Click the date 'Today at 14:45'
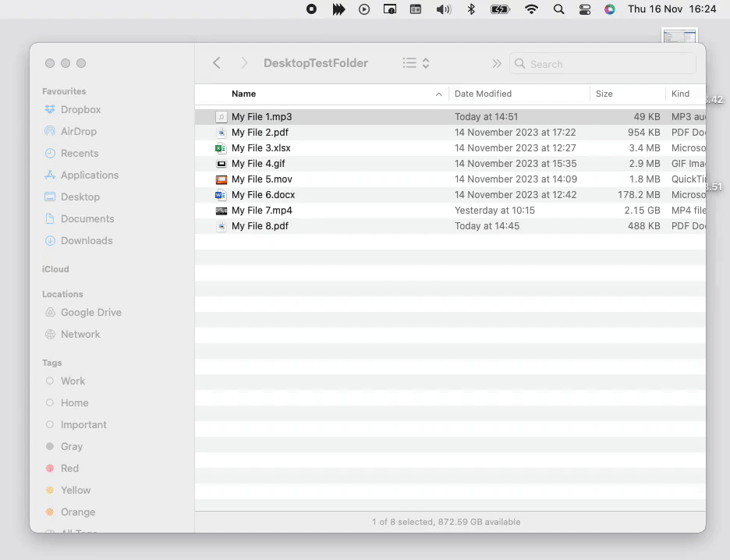Viewport: 730px width, 560px height. click(487, 225)
